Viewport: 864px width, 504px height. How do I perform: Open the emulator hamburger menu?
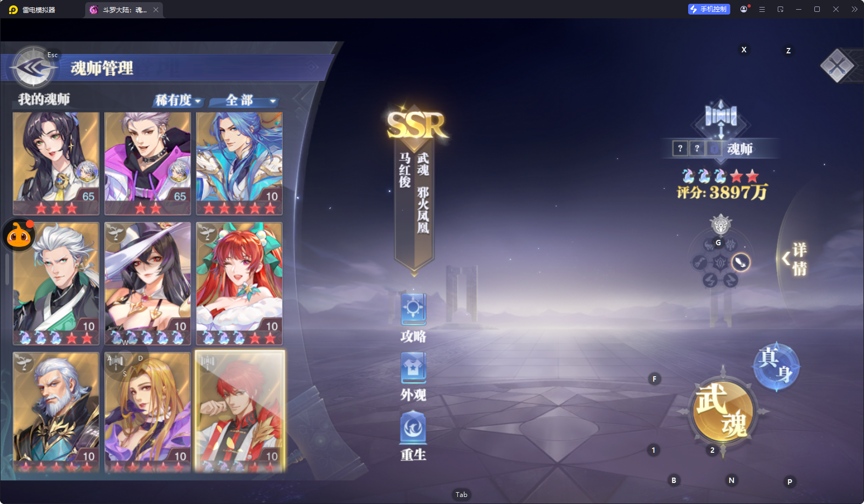[762, 9]
